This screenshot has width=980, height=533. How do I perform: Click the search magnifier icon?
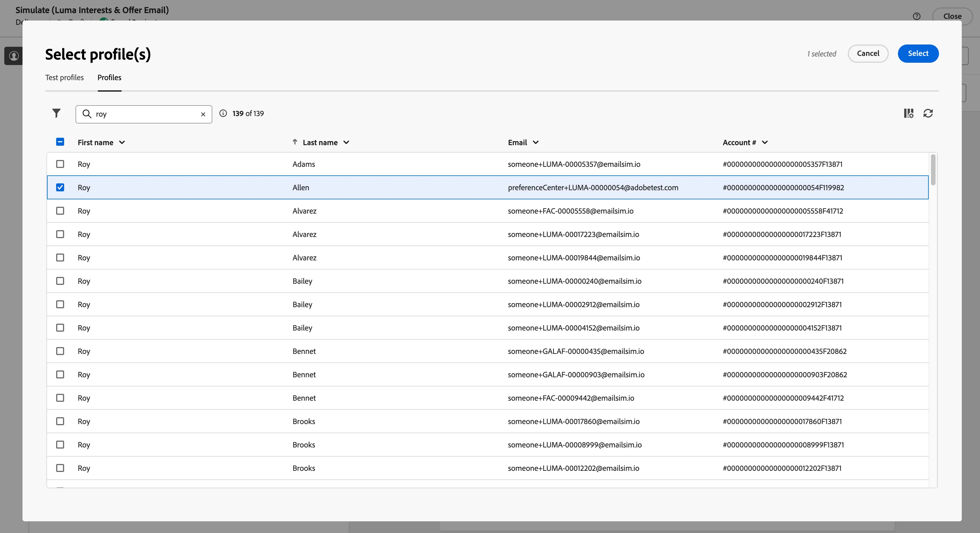click(87, 114)
